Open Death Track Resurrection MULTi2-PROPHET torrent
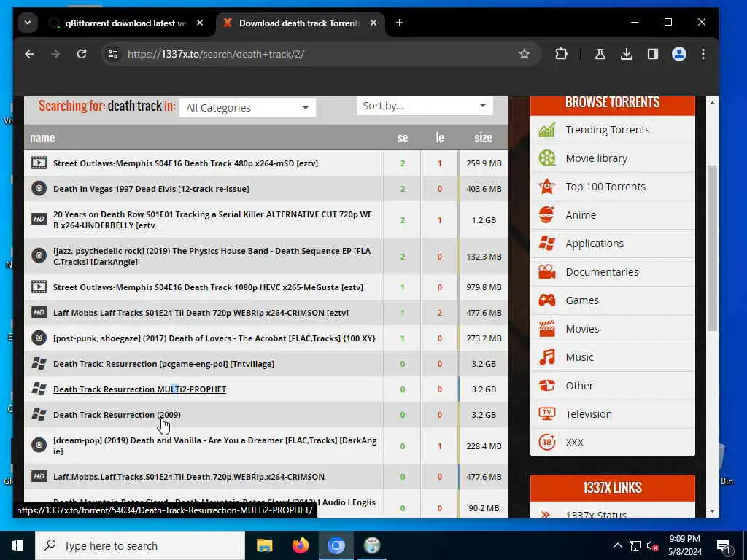Image resolution: width=747 pixels, height=560 pixels. coord(139,389)
